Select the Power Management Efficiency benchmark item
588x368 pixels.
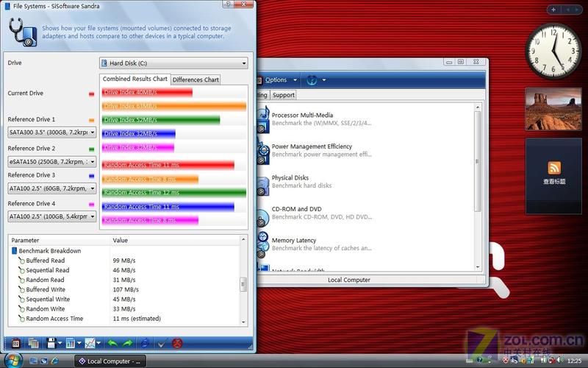[x=315, y=150]
